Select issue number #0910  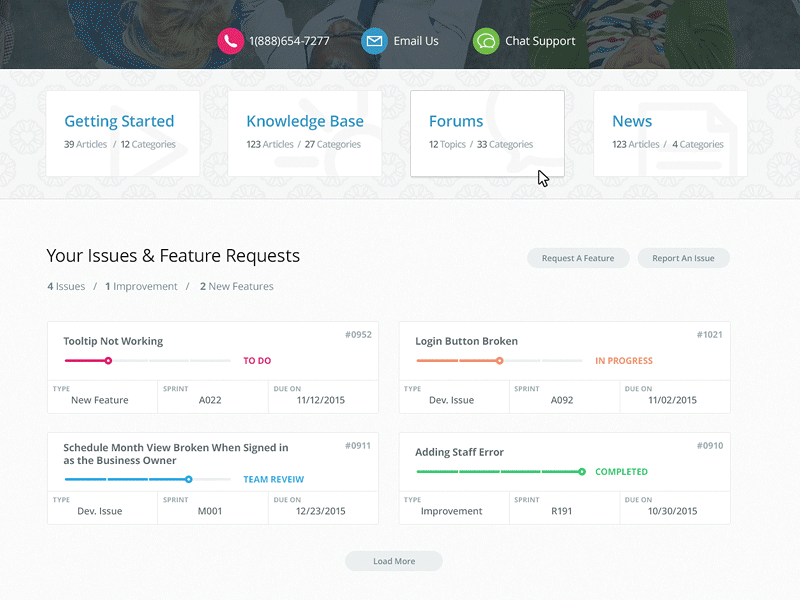pyautogui.click(x=709, y=445)
